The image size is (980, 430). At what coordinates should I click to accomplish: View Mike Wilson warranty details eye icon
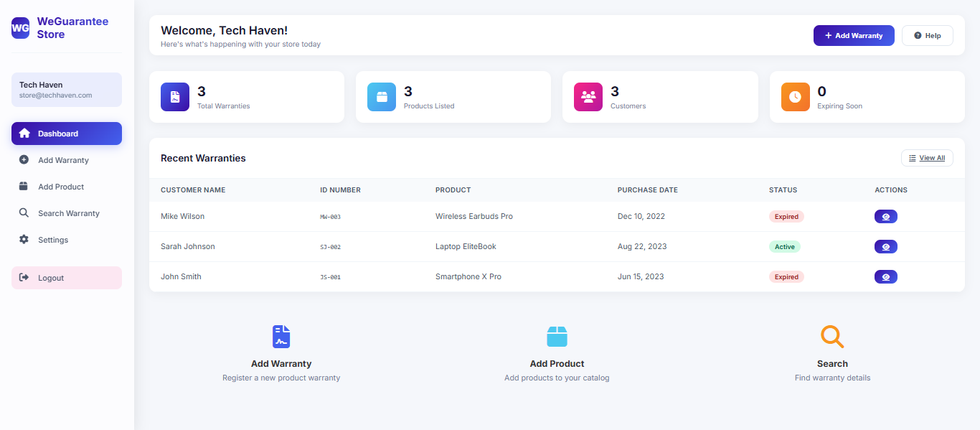[x=886, y=216]
